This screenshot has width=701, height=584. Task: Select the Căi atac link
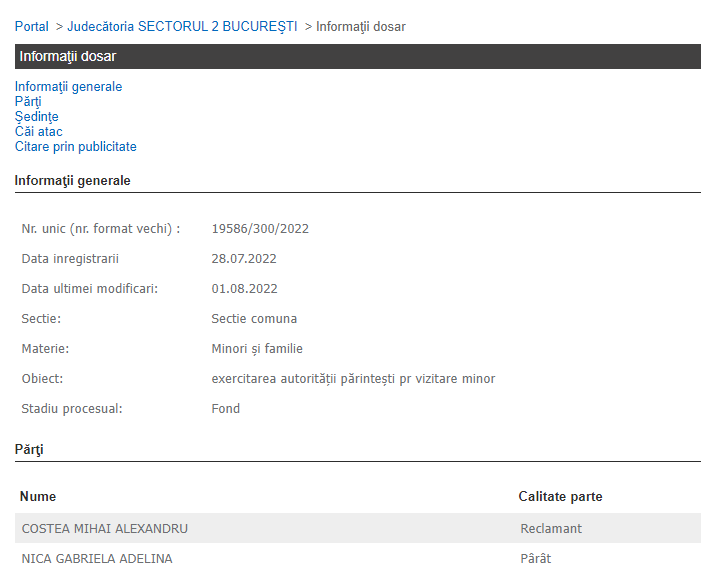point(38,132)
